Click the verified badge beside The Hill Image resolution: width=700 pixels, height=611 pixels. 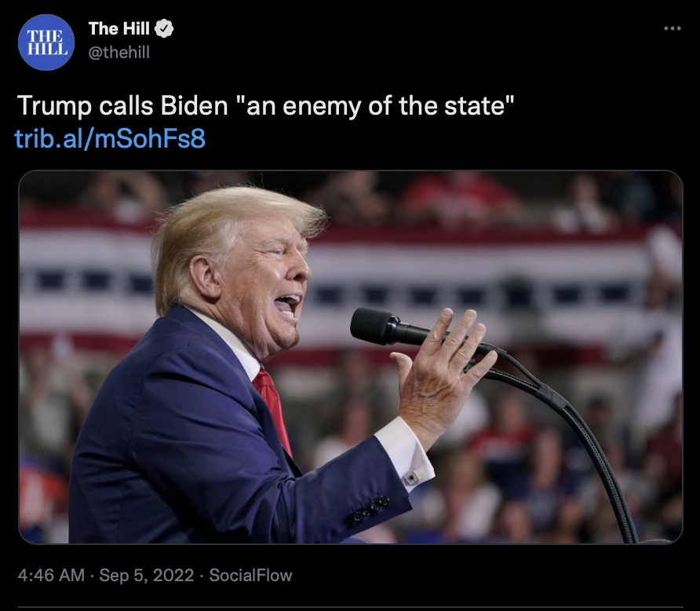(164, 28)
